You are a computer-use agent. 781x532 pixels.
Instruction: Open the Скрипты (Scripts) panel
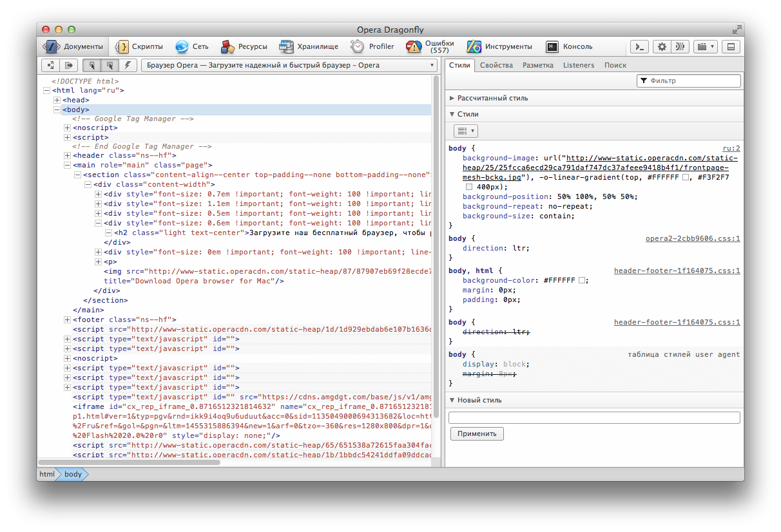139,46
